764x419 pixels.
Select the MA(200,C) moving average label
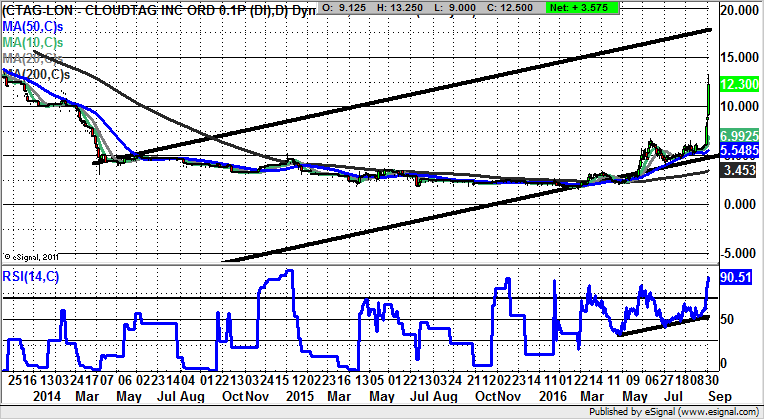click(x=38, y=75)
